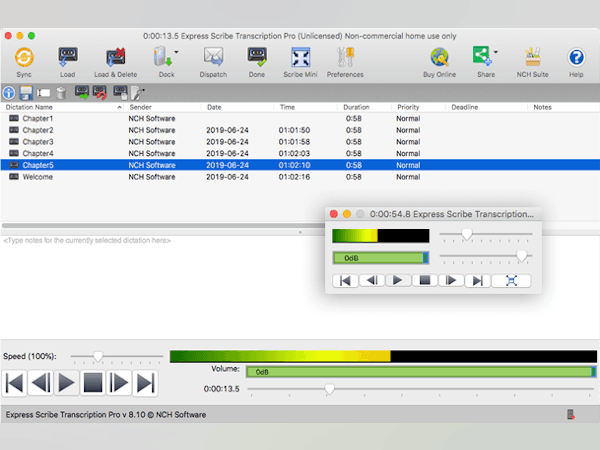Select the Chapter2 dictation row

click(x=300, y=130)
